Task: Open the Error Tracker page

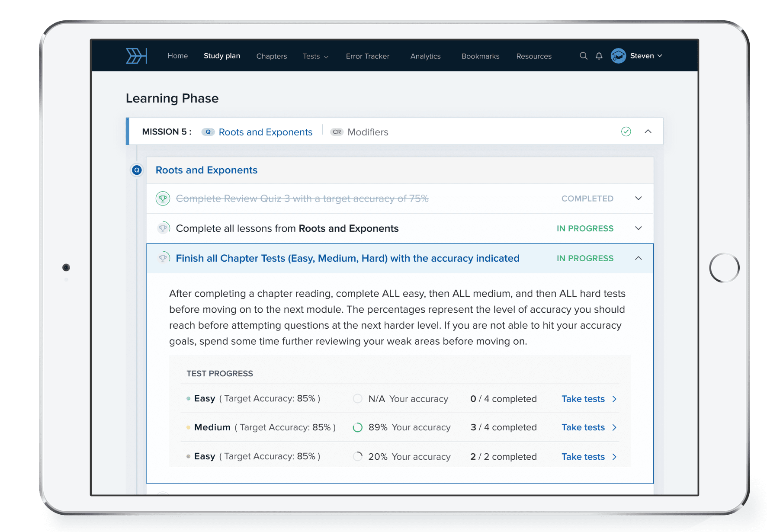Action: pyautogui.click(x=367, y=56)
